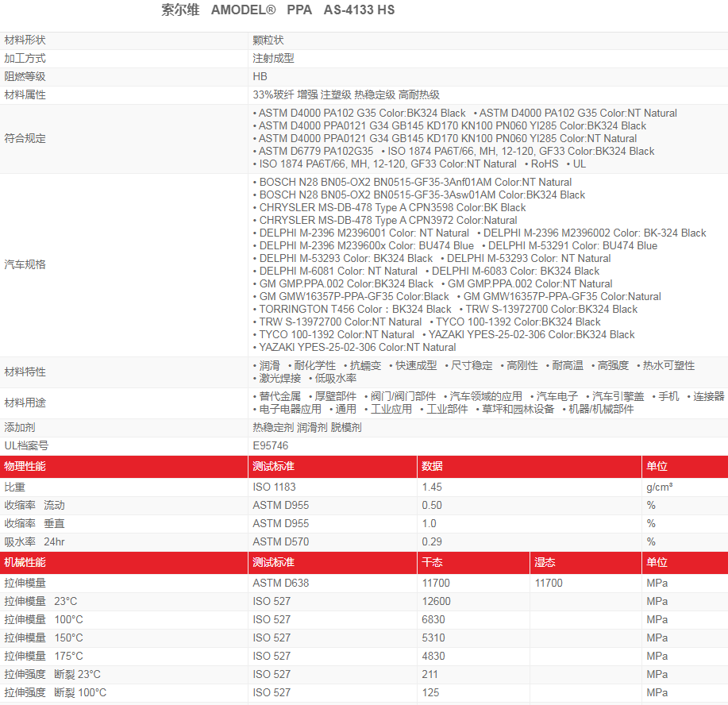Select water absorption value 0.29
This screenshot has height=705, width=728.
[432, 542]
